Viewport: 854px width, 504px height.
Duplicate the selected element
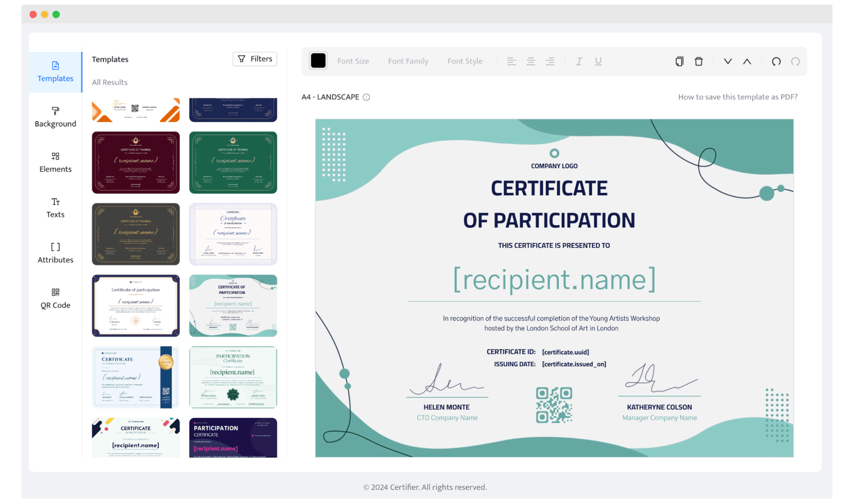679,61
